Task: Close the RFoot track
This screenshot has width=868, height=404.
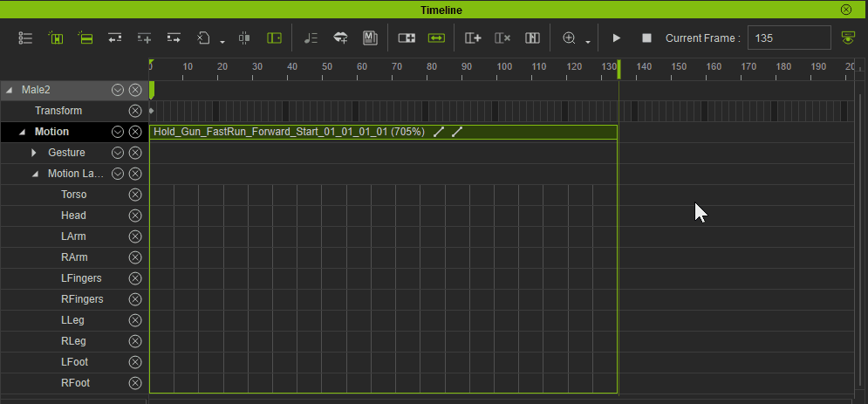Action: [x=135, y=383]
